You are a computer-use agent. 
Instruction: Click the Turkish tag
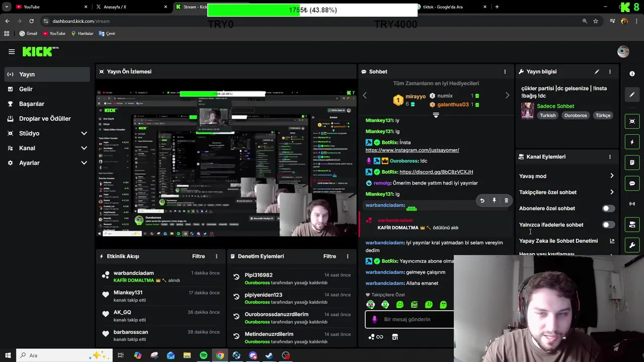coord(547,116)
